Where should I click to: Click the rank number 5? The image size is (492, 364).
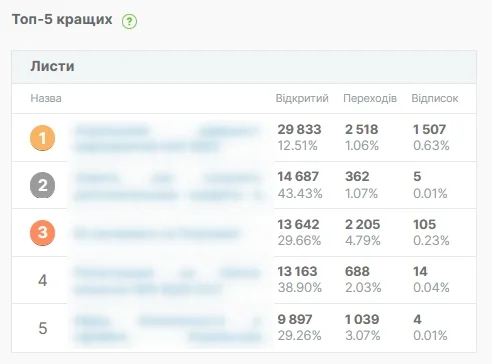pyautogui.click(x=43, y=328)
